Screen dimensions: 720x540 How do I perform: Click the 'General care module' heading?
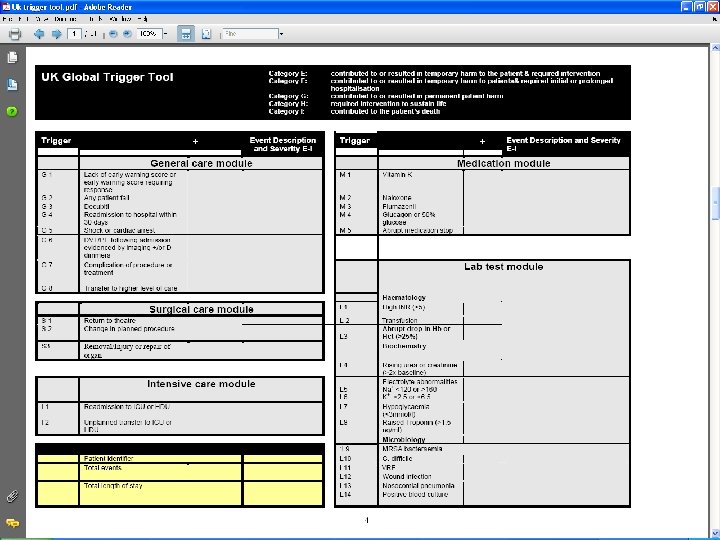click(x=201, y=163)
